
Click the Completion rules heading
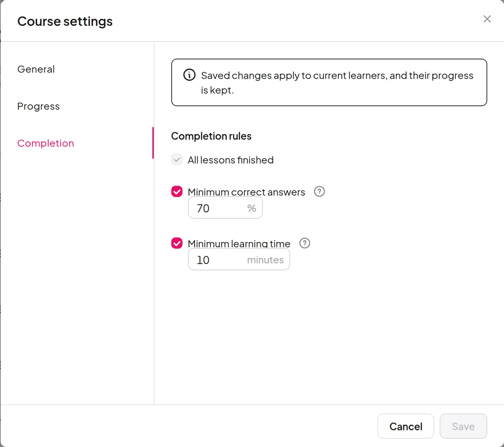pos(211,136)
